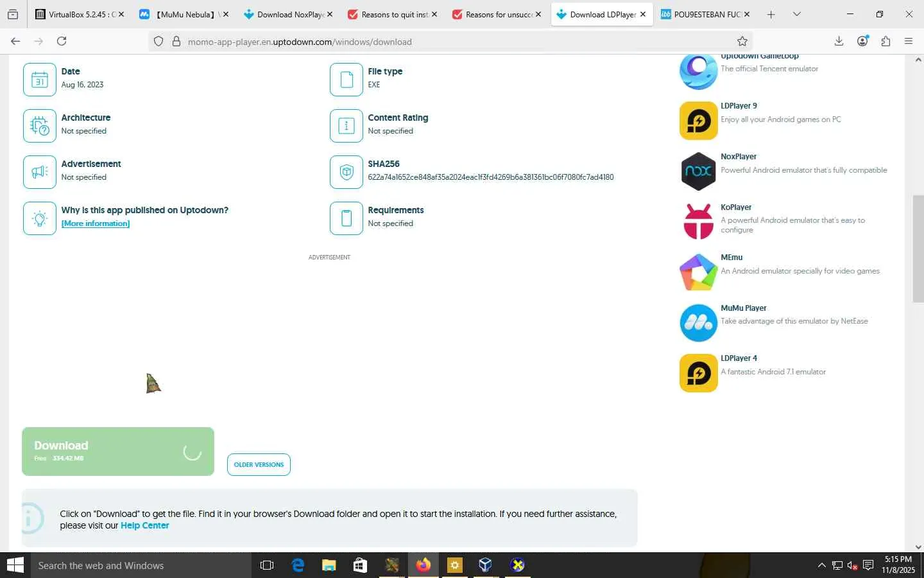The height and width of the screenshot is (578, 924).
Task: Switch to the MuMu Nebula tab
Action: [x=184, y=14]
